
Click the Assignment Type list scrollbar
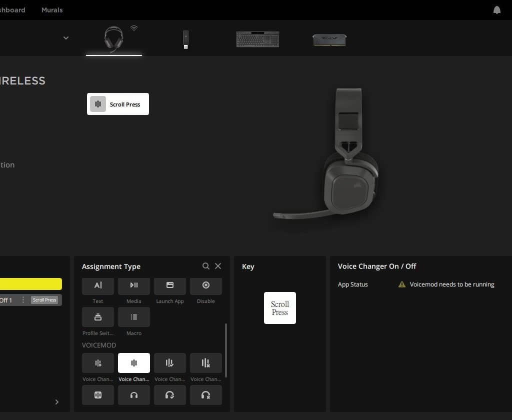(x=226, y=350)
